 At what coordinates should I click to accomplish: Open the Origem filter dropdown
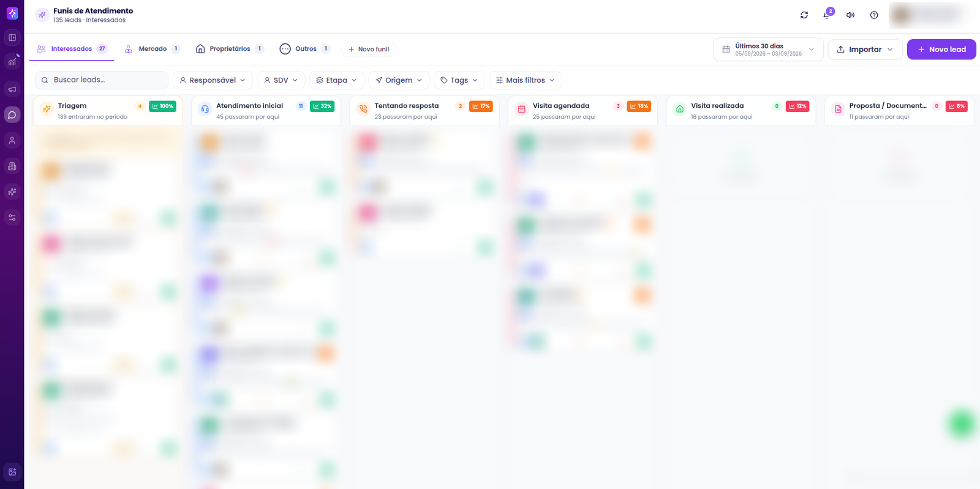click(x=399, y=80)
